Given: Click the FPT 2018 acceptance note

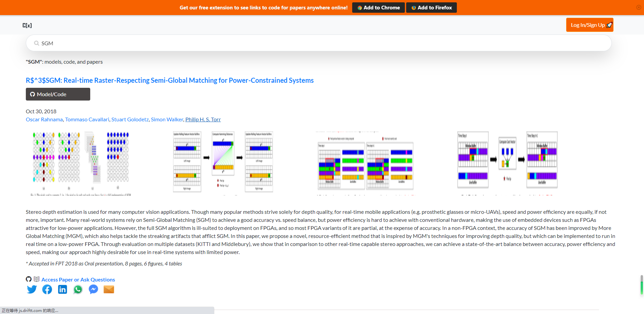Looking at the screenshot, I should pyautogui.click(x=104, y=264).
